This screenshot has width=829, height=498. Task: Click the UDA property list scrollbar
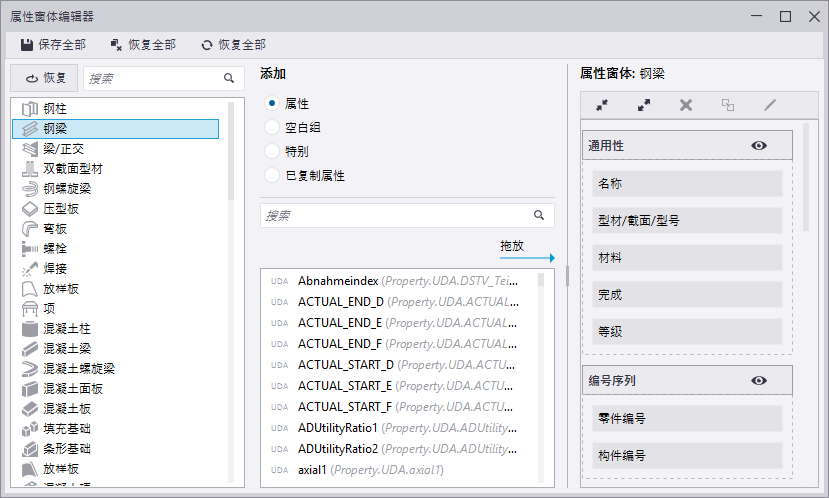pos(541,279)
